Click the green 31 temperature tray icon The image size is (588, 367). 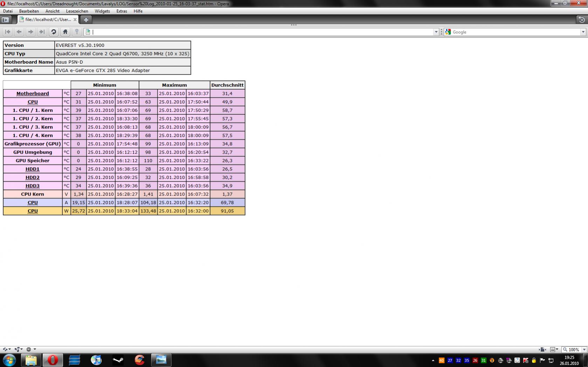click(x=484, y=360)
